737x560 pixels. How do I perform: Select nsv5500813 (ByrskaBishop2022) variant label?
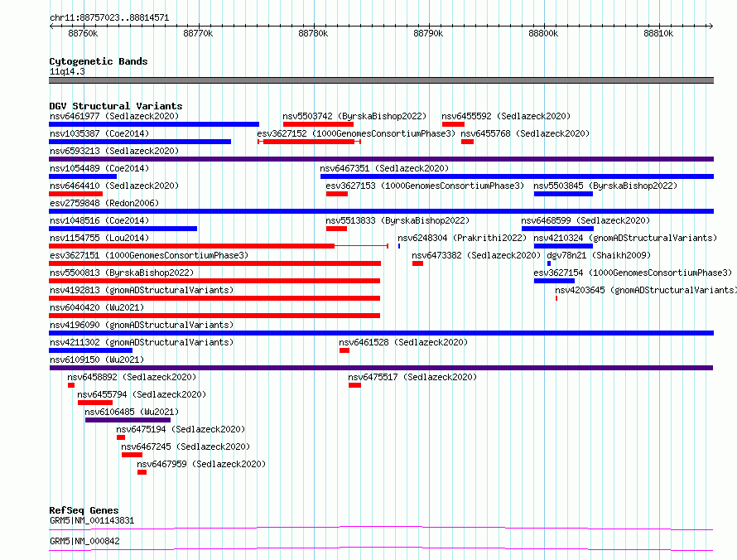click(x=122, y=273)
